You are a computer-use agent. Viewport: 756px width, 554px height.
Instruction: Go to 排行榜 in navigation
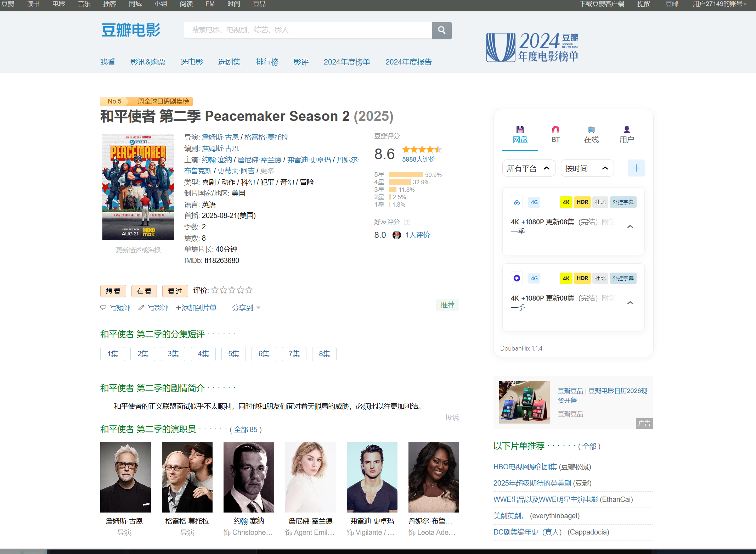pyautogui.click(x=267, y=62)
